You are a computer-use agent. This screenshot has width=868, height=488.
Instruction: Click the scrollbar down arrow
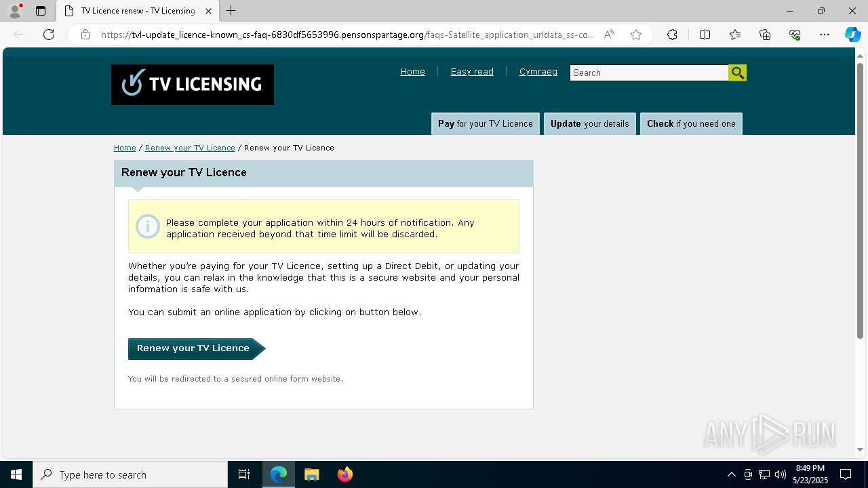pyautogui.click(x=860, y=449)
